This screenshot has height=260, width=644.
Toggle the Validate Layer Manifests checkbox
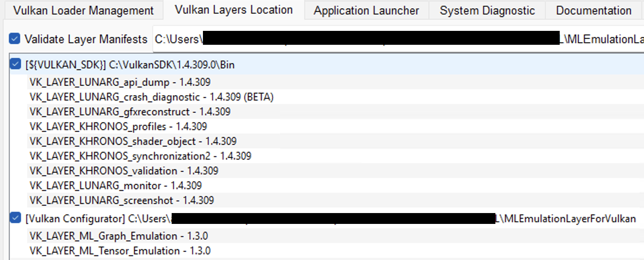15,39
